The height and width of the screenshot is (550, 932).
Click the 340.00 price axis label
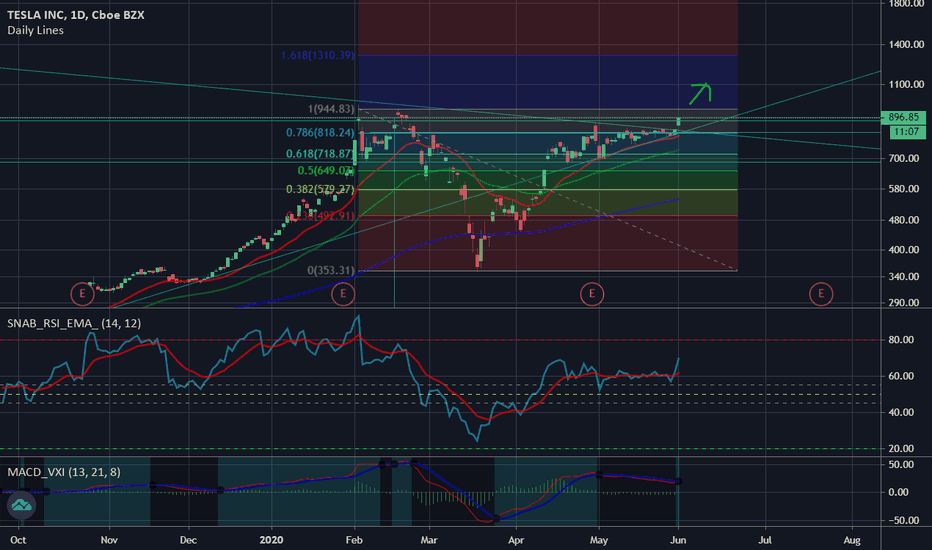pyautogui.click(x=904, y=276)
